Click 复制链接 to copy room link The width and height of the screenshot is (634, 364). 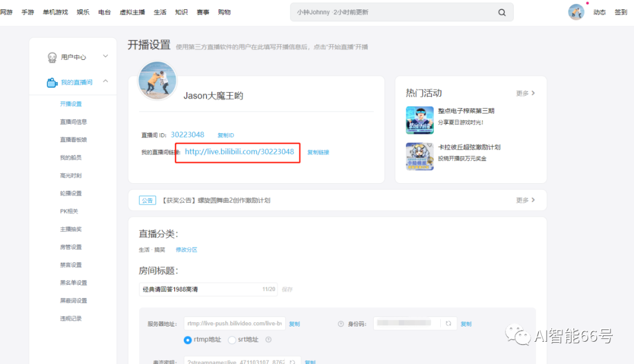point(318,153)
